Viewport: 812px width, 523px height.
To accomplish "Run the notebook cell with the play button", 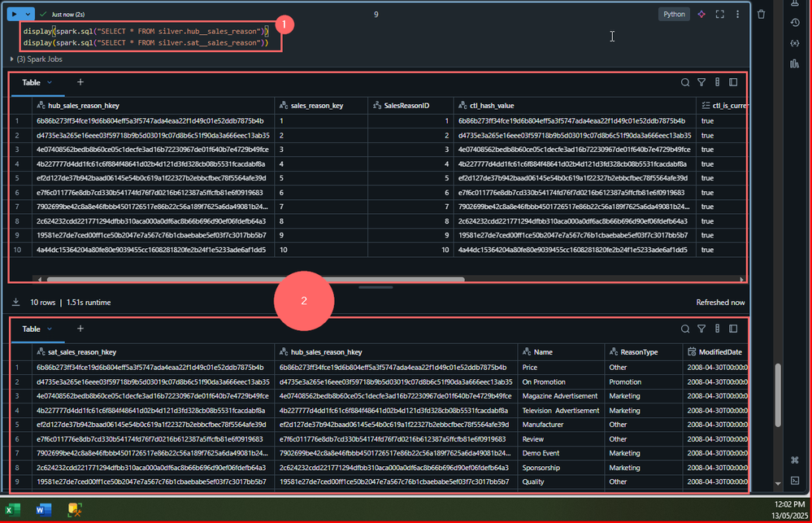I will 15,14.
